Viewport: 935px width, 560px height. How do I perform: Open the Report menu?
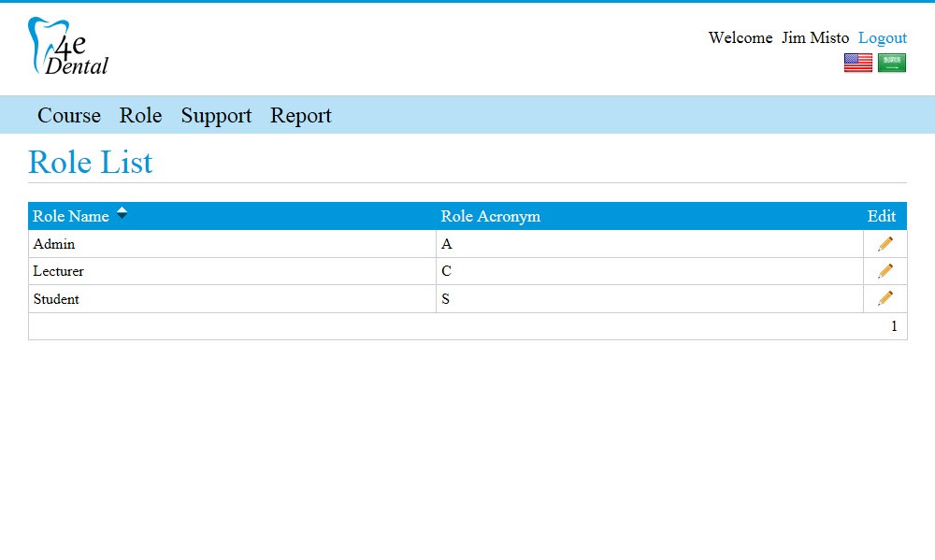(x=300, y=116)
